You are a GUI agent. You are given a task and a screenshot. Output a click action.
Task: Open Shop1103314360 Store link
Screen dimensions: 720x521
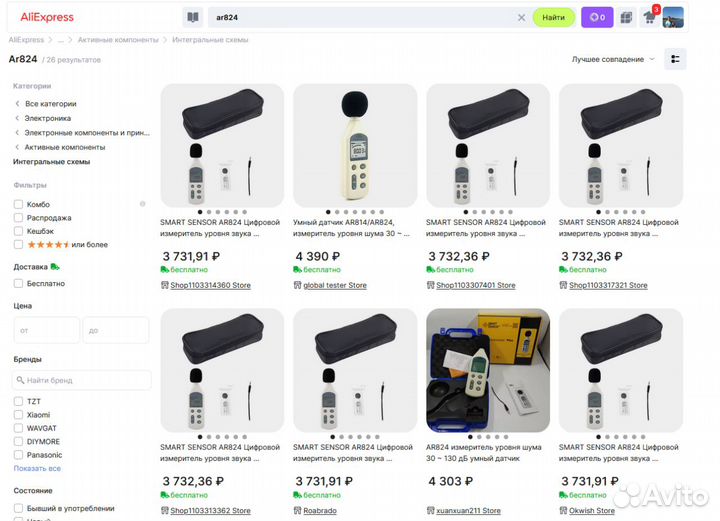210,286
